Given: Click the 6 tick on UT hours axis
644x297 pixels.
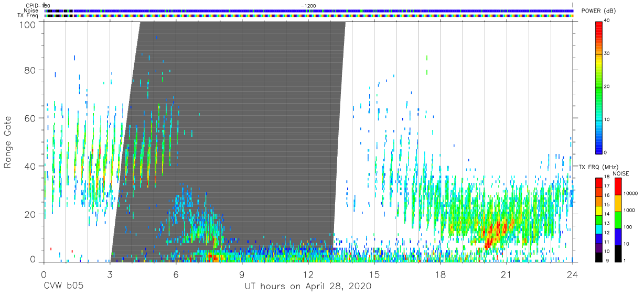Looking at the screenshot, I should pyautogui.click(x=176, y=274).
